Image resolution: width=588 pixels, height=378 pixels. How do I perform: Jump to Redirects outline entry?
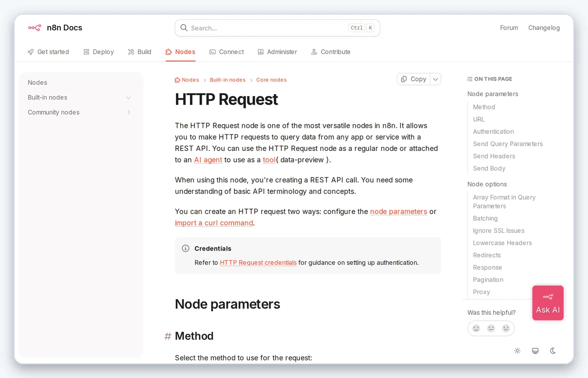(x=487, y=255)
